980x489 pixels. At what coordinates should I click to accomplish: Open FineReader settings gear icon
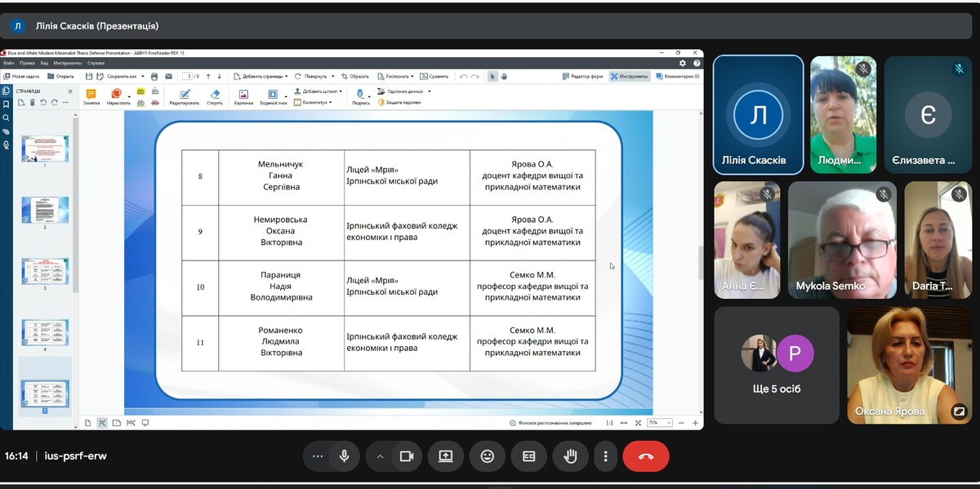click(683, 63)
